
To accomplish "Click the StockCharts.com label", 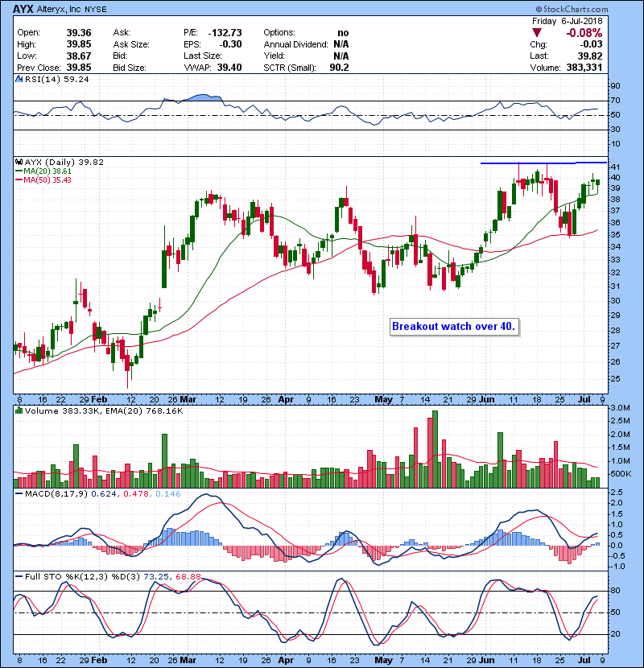I will [x=572, y=9].
